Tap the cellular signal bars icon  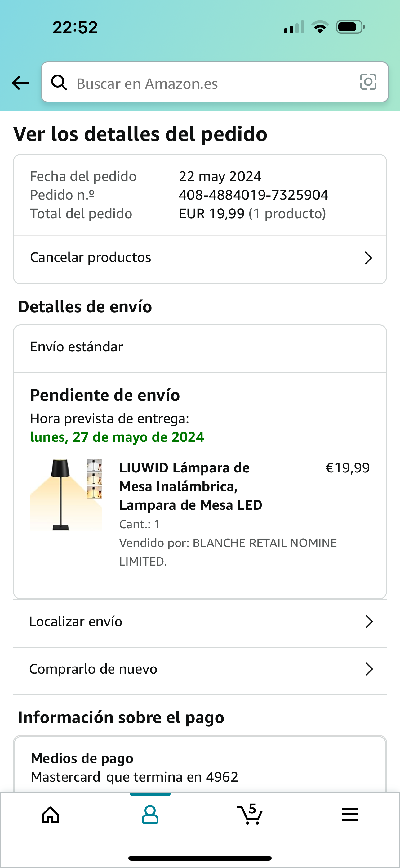tap(294, 27)
